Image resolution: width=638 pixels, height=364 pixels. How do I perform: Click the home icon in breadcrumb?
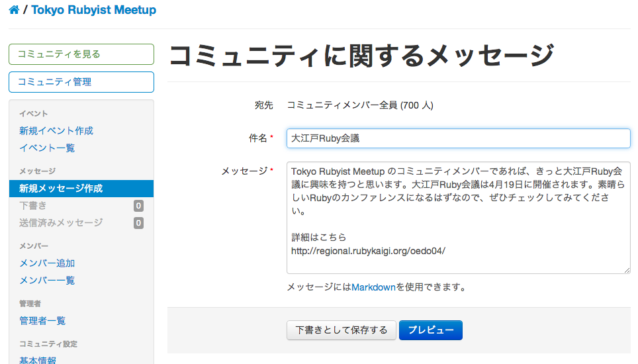coord(14,10)
